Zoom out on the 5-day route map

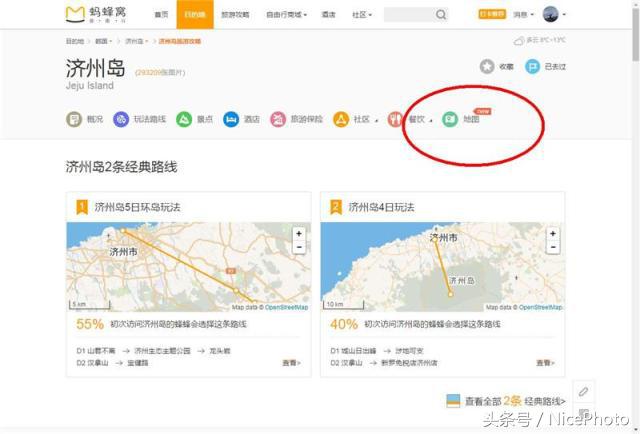tap(299, 247)
